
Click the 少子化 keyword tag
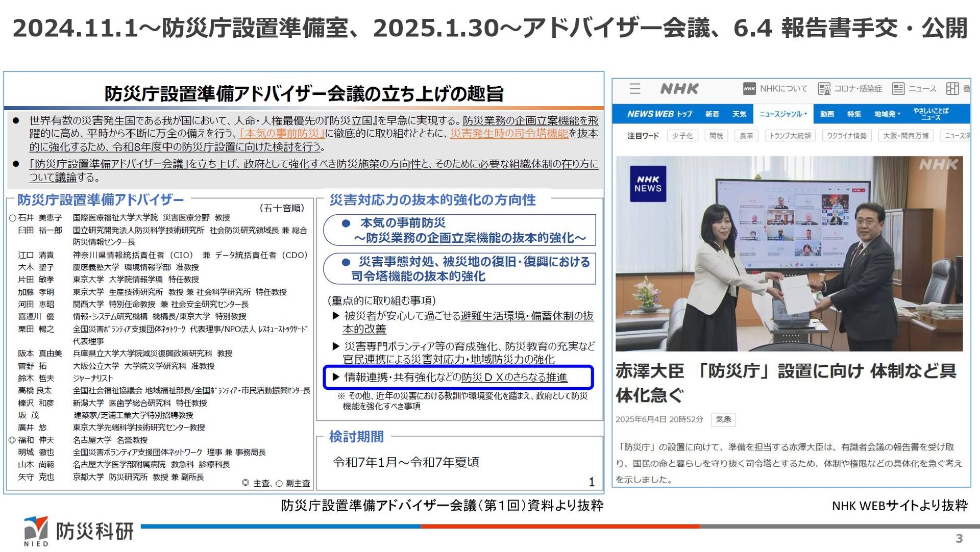(x=682, y=136)
